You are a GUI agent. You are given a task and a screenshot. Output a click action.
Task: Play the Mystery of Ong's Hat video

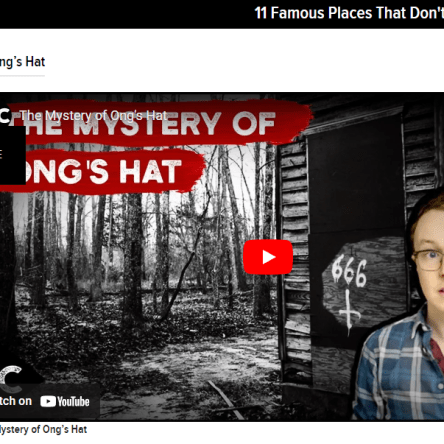click(268, 257)
